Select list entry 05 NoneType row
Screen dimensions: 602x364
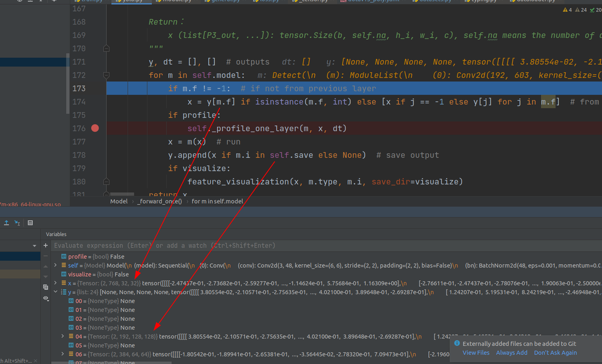coord(327,345)
